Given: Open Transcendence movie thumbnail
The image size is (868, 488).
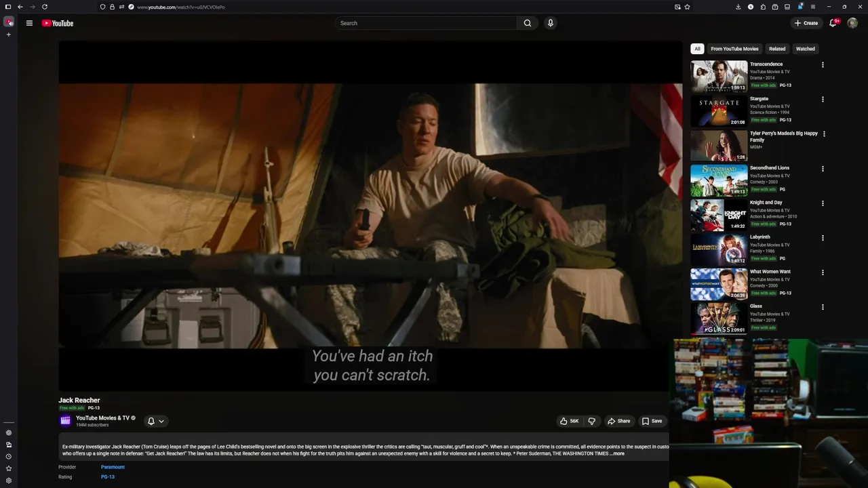Looking at the screenshot, I should 719,77.
